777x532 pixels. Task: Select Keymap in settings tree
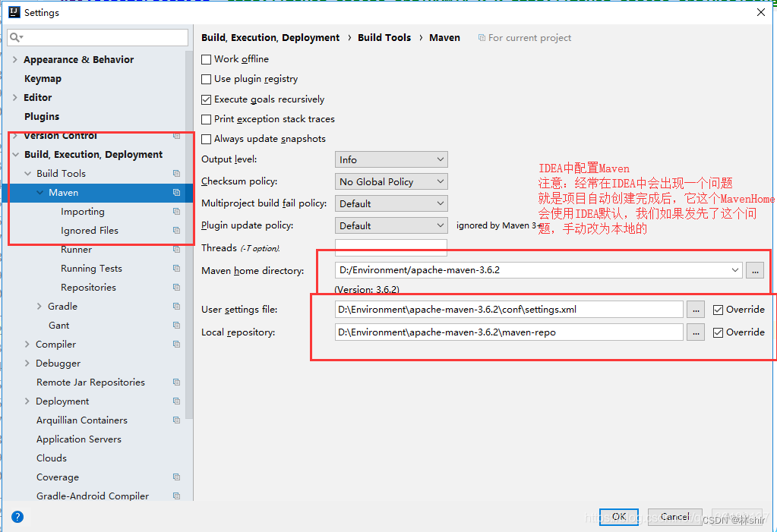click(x=43, y=78)
